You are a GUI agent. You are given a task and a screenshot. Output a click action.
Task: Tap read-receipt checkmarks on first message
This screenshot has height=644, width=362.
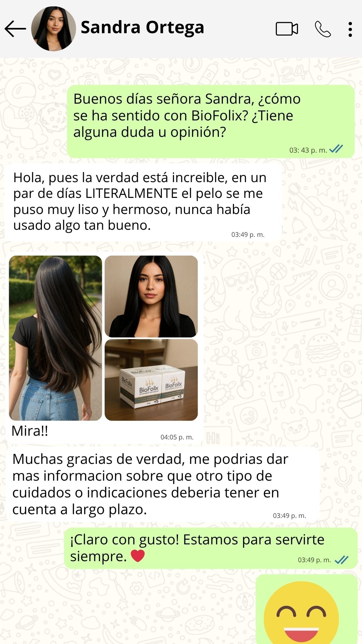tap(336, 149)
